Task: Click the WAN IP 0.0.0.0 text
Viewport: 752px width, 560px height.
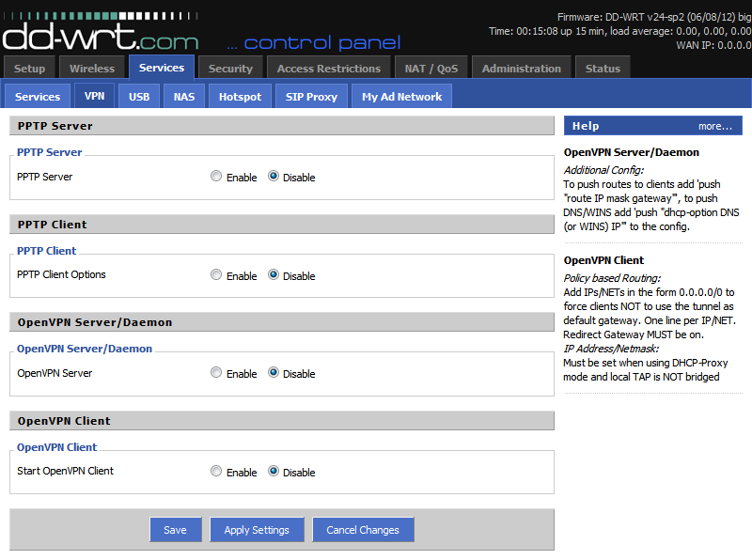Action: (x=713, y=45)
